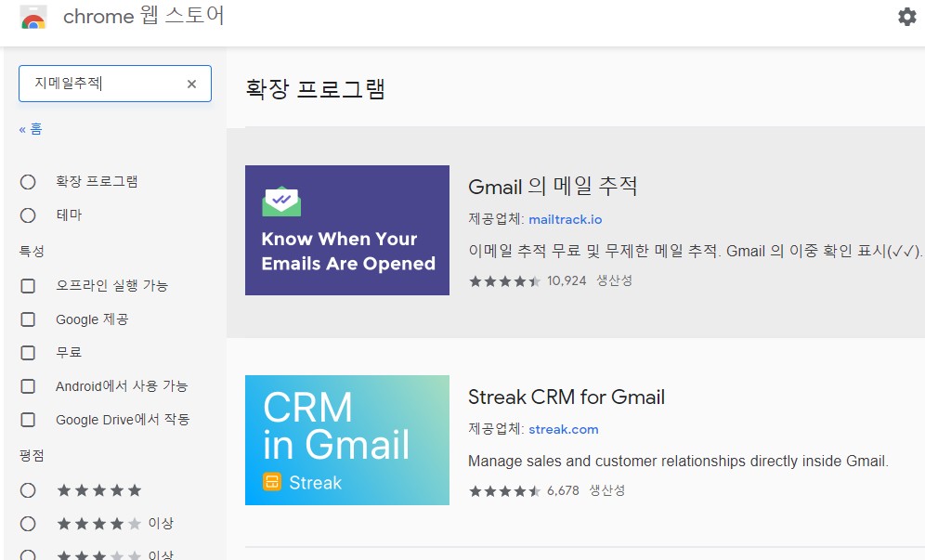
Task: Open the Mailtrack extension thumbnail
Action: (347, 230)
